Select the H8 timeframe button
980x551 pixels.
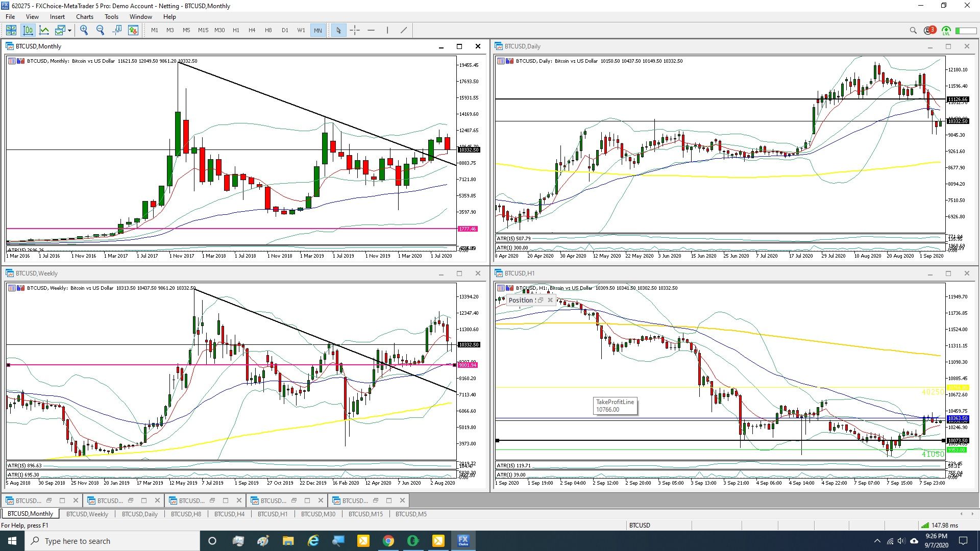pos(268,30)
